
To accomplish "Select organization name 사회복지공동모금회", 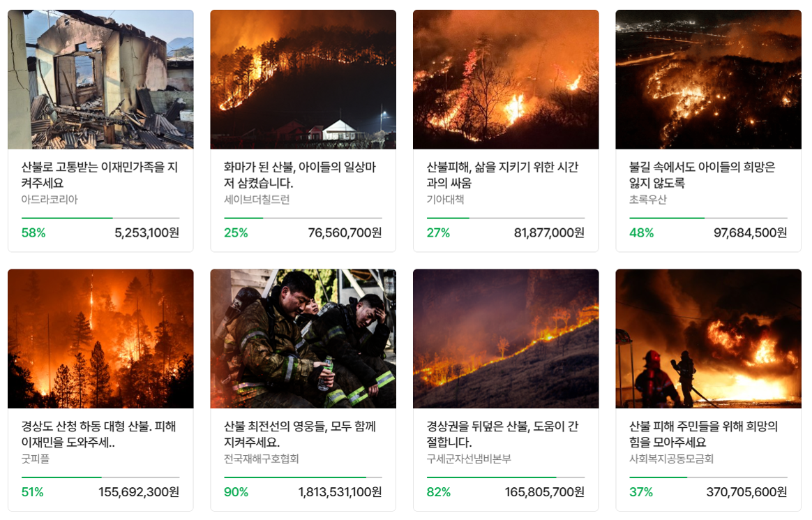I will point(671,459).
